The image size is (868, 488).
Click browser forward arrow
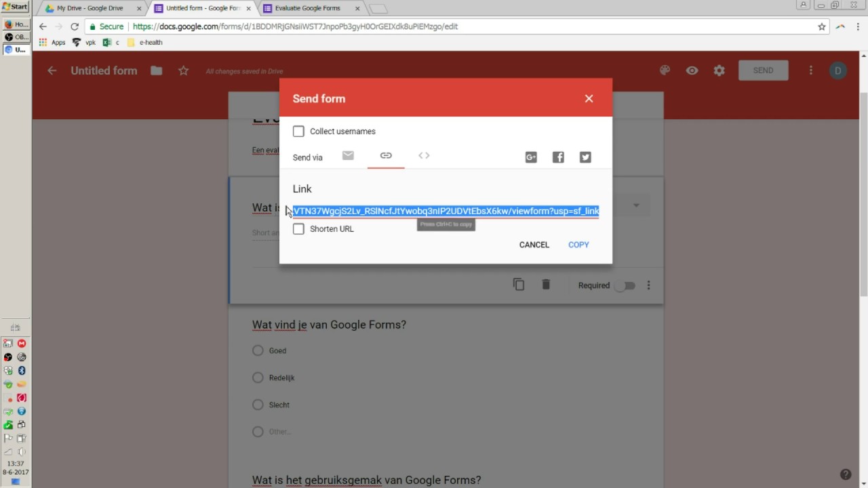(59, 26)
